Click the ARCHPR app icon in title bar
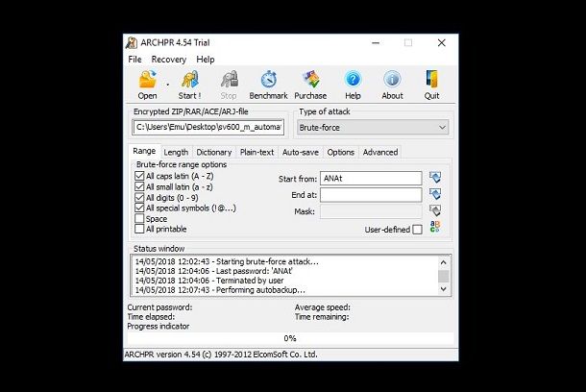The height and width of the screenshot is (392, 586). (132, 42)
